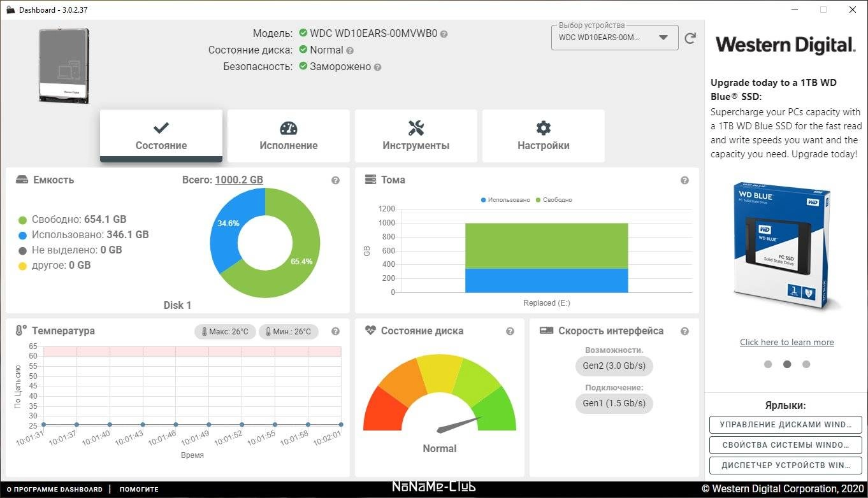The width and height of the screenshot is (868, 498).
Task: Click the blue used-space bar for Replaced (E:)
Action: (x=547, y=281)
